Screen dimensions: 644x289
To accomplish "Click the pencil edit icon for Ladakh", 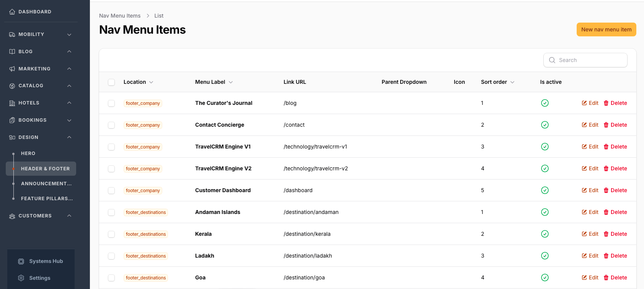I will click(x=584, y=256).
